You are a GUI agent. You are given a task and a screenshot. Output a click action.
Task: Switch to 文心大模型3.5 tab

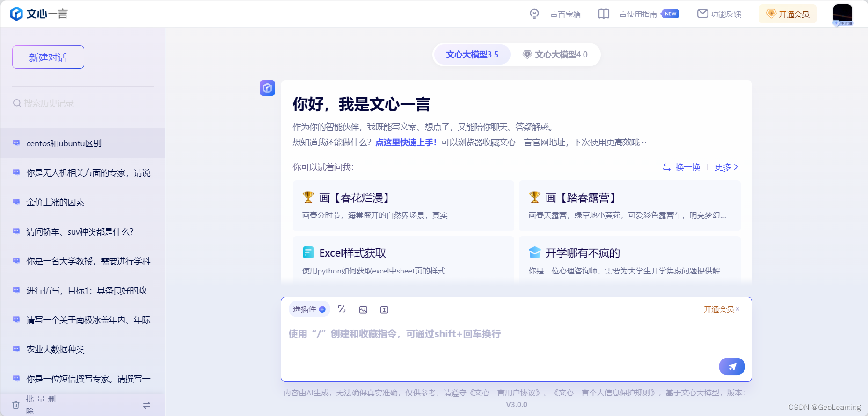[x=472, y=55]
